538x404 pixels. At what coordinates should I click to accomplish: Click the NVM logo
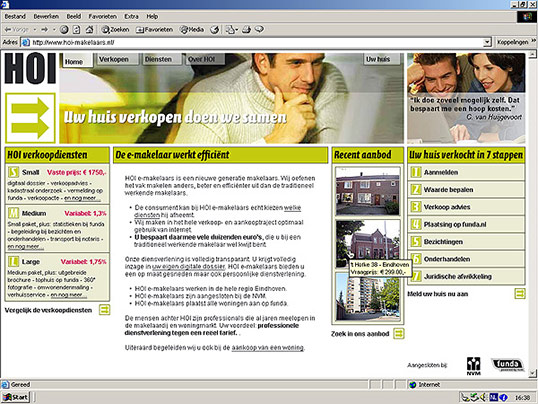[x=473, y=366]
